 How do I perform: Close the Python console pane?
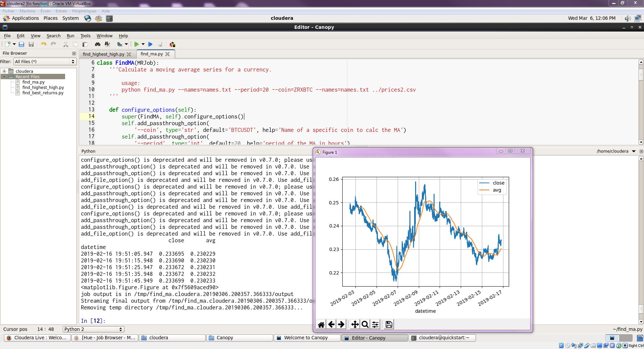tap(641, 151)
